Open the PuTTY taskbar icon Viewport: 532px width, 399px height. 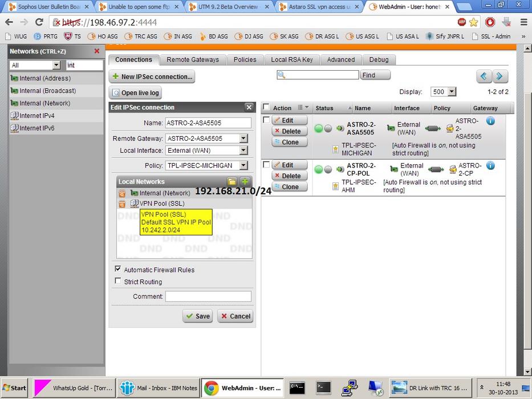[350, 388]
